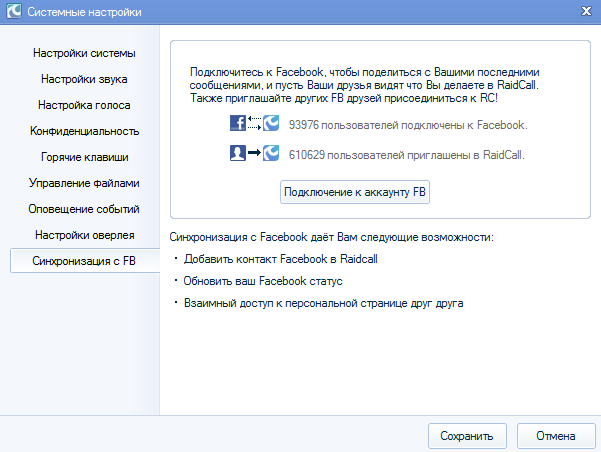Click the RaidCall icon in invited users row
Screen dimensions: 601x452
coord(271,153)
